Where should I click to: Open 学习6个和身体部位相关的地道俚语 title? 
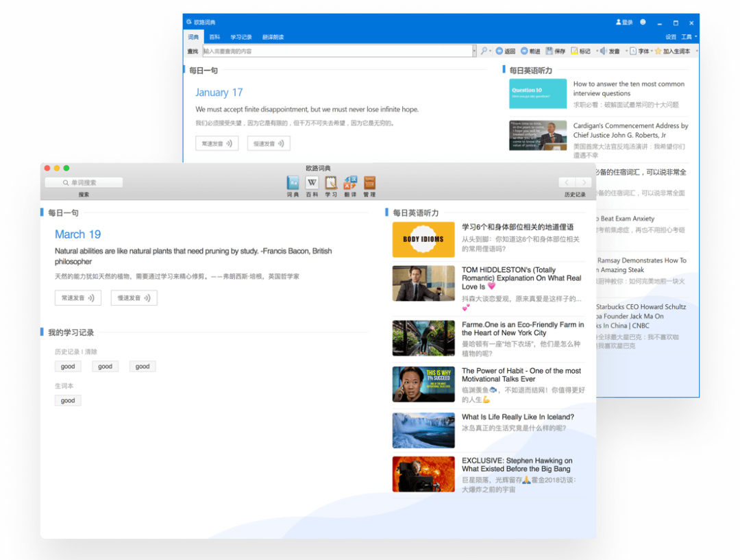[x=518, y=227]
